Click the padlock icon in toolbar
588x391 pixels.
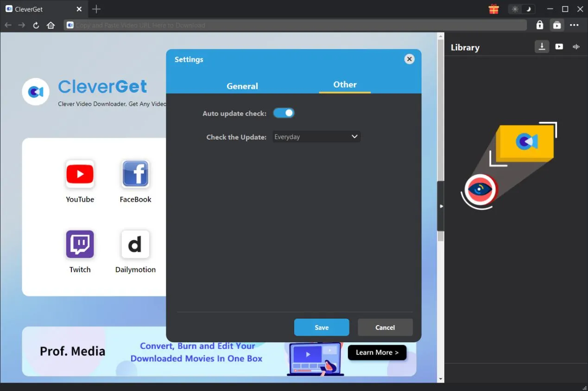coord(540,25)
